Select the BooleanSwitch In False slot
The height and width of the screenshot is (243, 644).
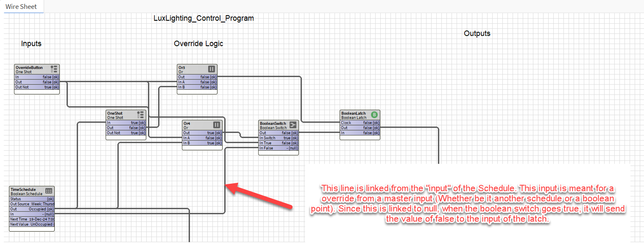point(279,148)
